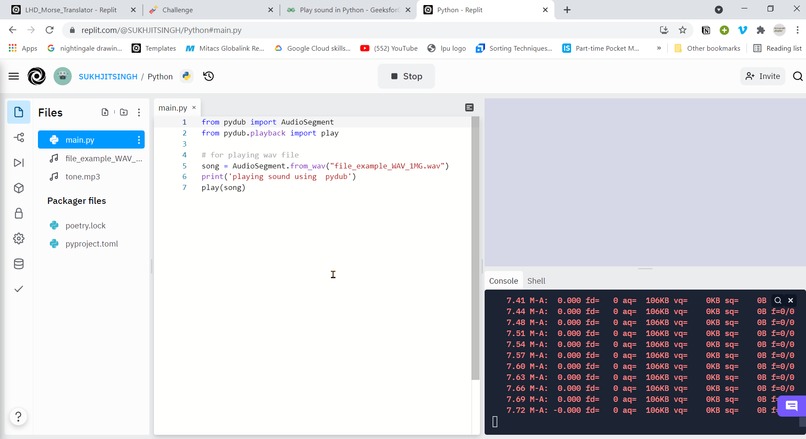Add a new folder icon

point(124,112)
